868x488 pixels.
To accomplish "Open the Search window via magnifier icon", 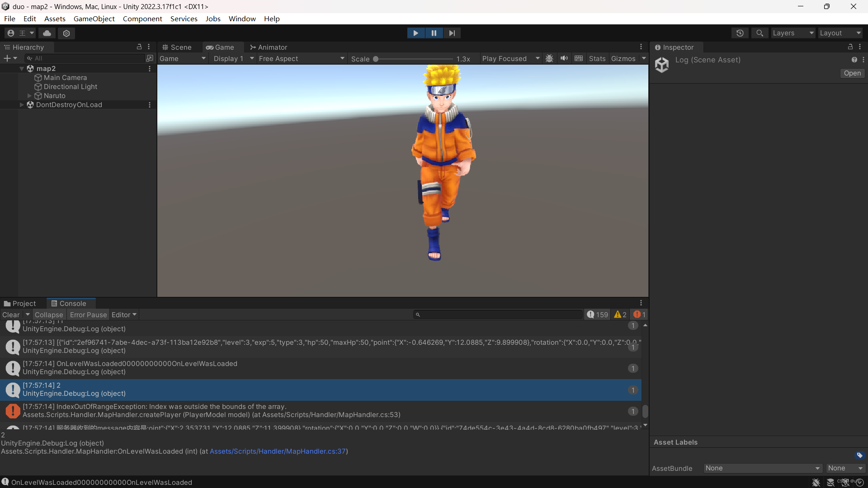I will point(759,33).
